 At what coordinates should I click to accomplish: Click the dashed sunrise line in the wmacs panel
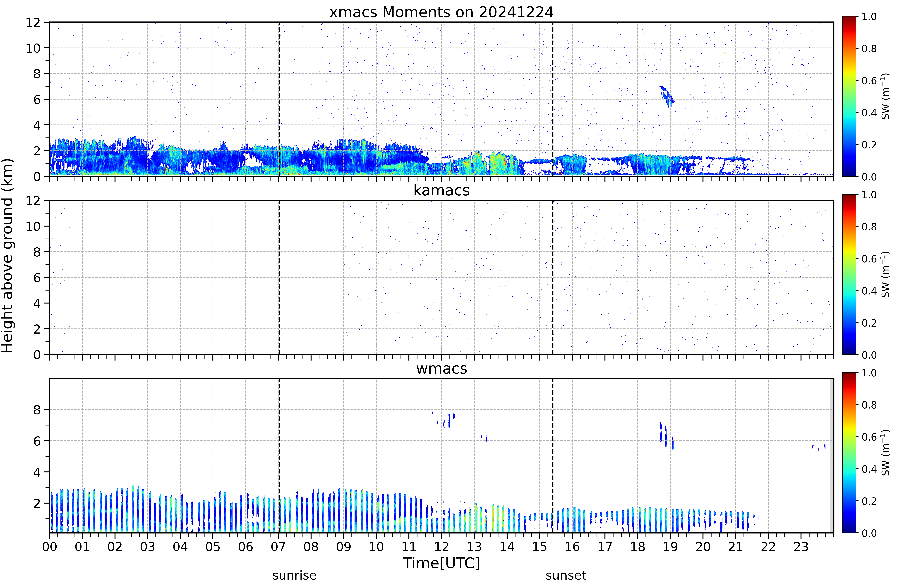(279, 456)
